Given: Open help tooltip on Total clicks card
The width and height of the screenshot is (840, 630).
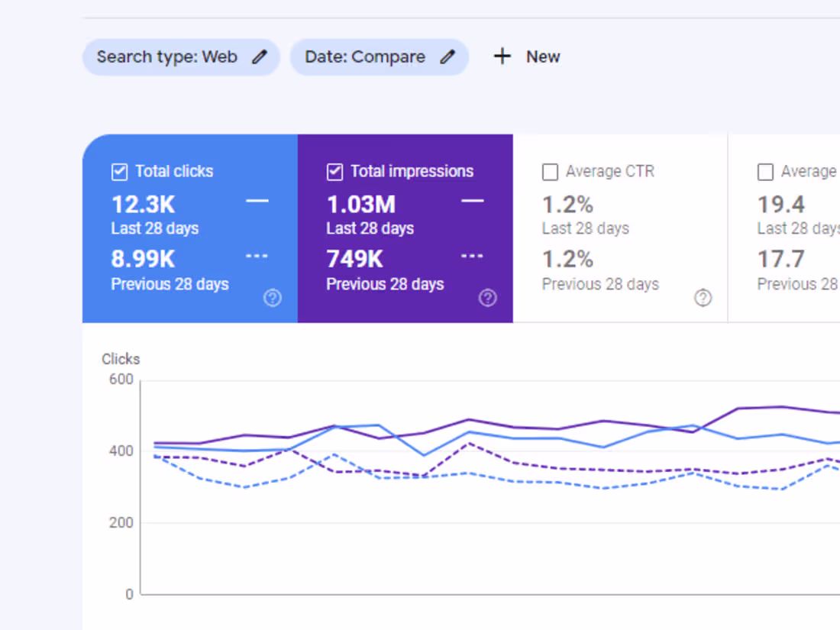Looking at the screenshot, I should coord(273,298).
